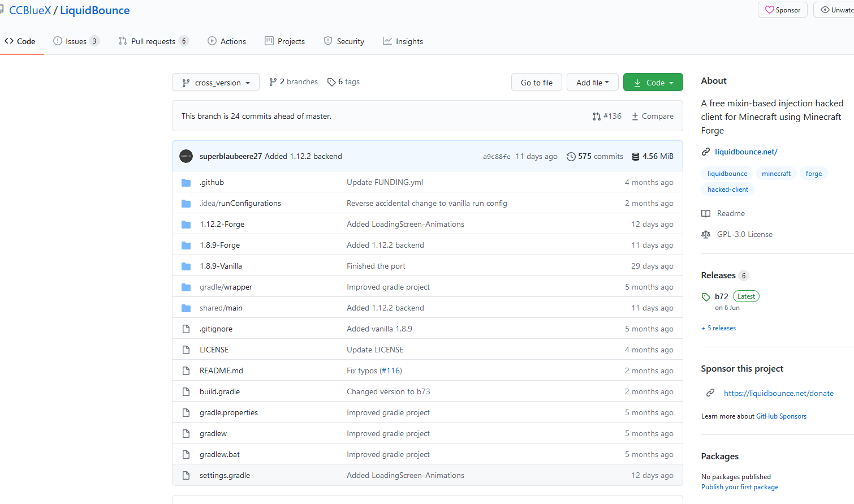Open the .idea/runConfigurations folder
Viewport: 854px width, 504px height.
240,203
